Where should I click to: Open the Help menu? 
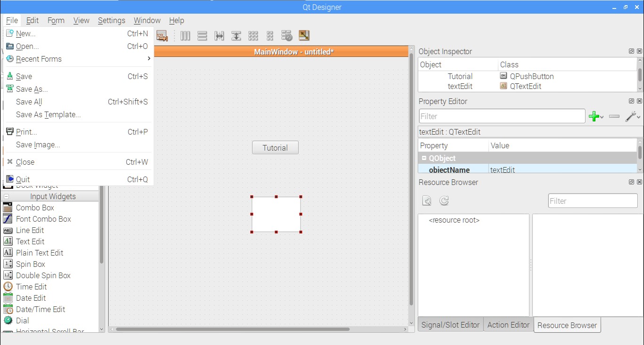[176, 20]
